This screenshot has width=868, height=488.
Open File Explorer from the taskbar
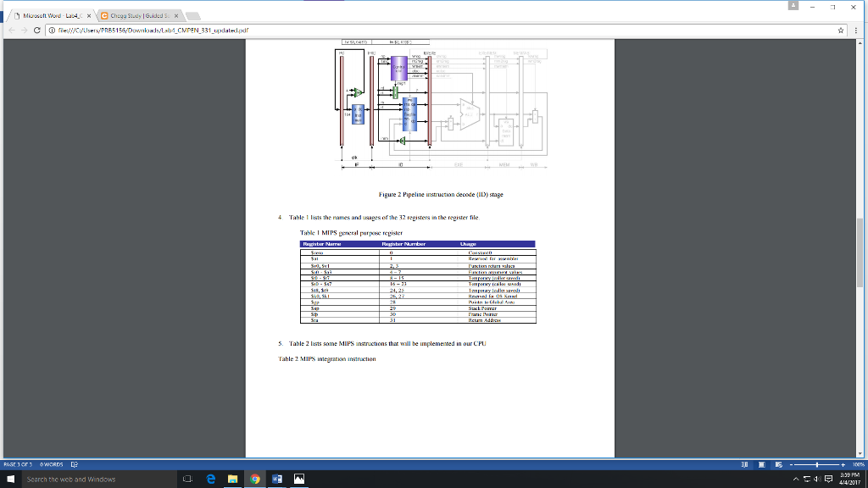[231, 479]
